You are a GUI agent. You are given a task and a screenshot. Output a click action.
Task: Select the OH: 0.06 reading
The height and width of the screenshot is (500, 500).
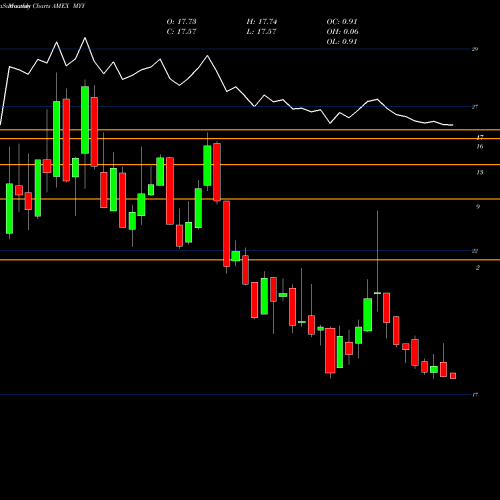click(342, 32)
